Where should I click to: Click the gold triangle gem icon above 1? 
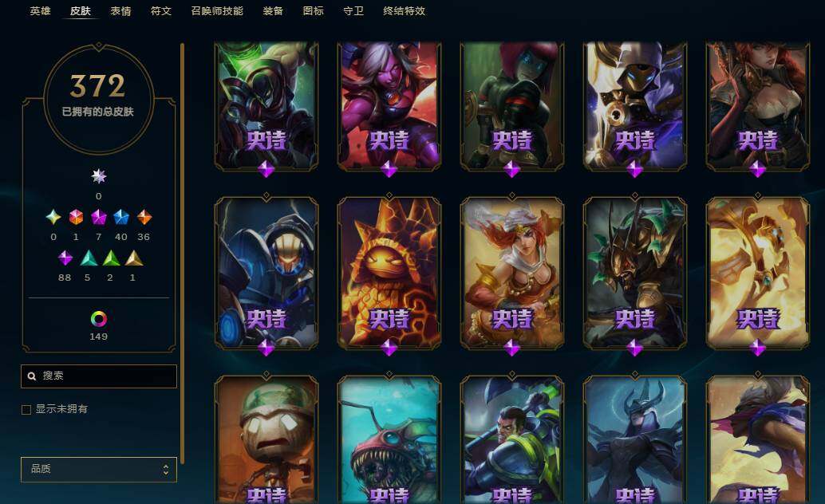133,258
